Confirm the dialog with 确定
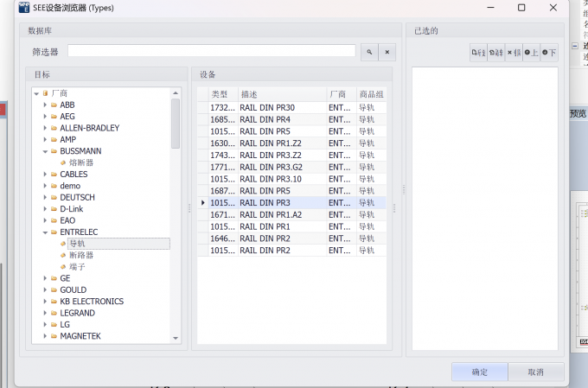Screen dimensions: 588x388 (x=480, y=372)
